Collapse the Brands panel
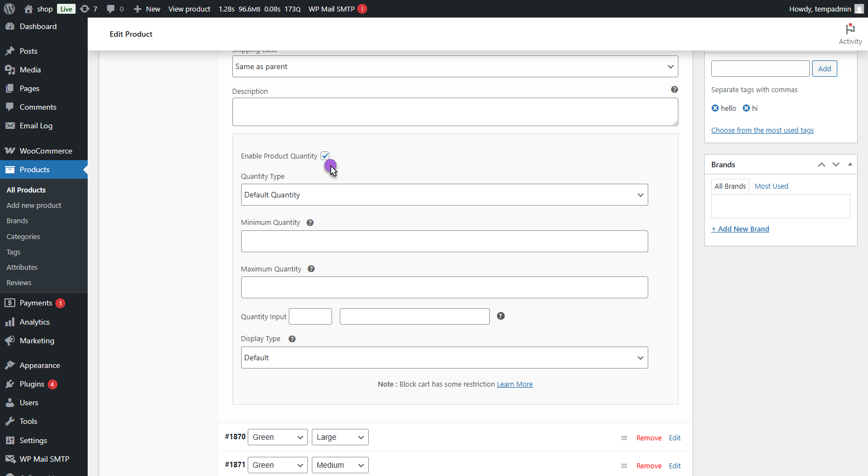Screen dimensions: 868x476 850,165
